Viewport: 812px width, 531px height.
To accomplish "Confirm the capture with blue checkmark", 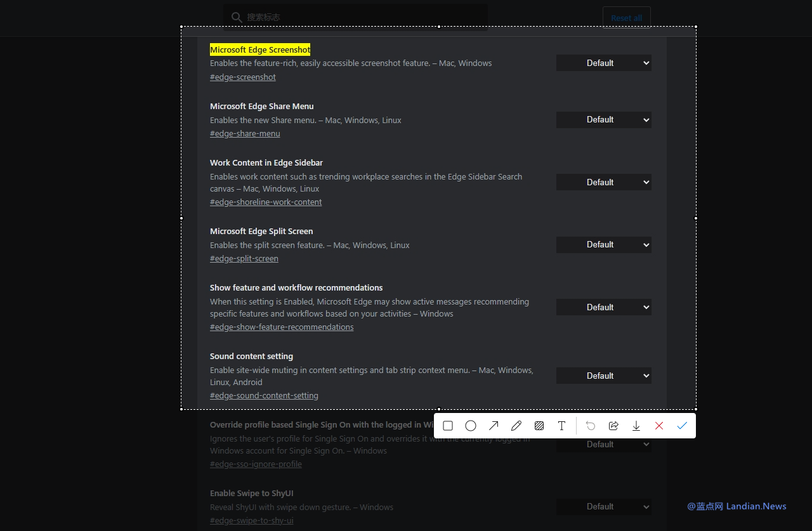I will (x=682, y=426).
